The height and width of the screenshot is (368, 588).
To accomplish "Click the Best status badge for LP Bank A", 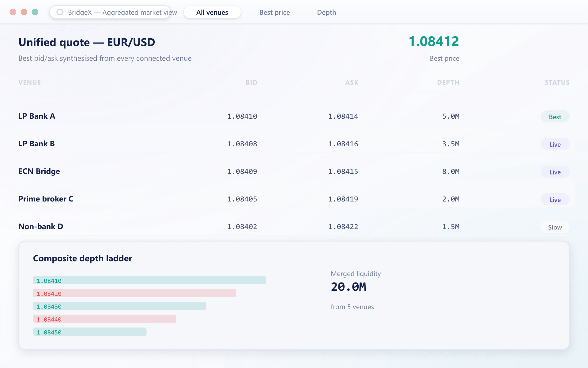I will pyautogui.click(x=555, y=117).
